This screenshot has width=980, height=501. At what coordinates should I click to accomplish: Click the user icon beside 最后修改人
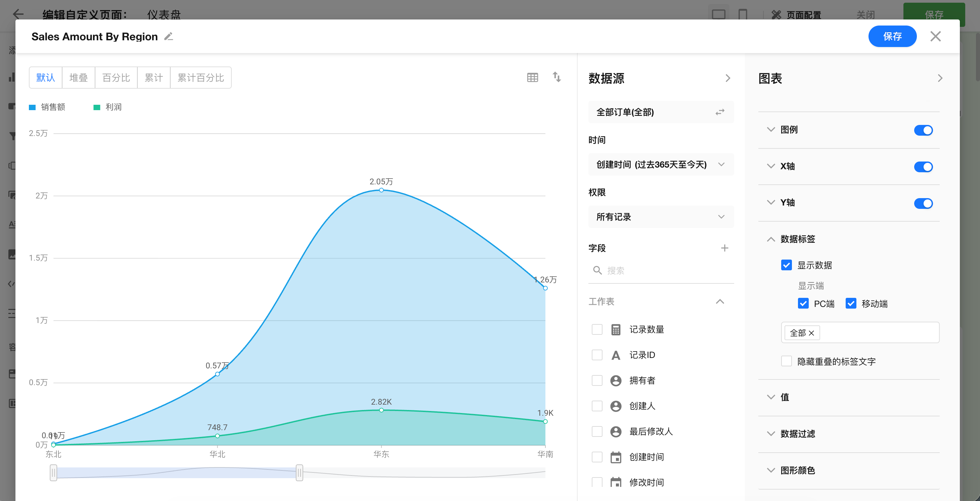616,431
